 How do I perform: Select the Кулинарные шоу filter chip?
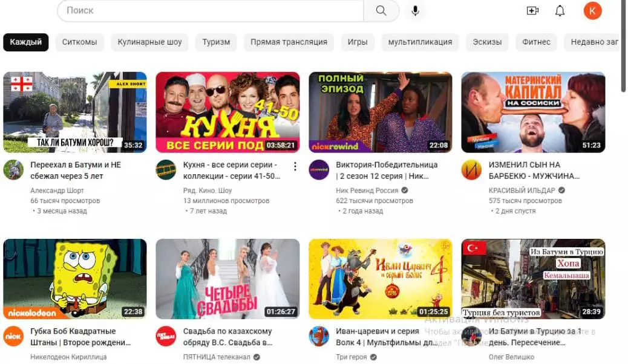coord(149,42)
